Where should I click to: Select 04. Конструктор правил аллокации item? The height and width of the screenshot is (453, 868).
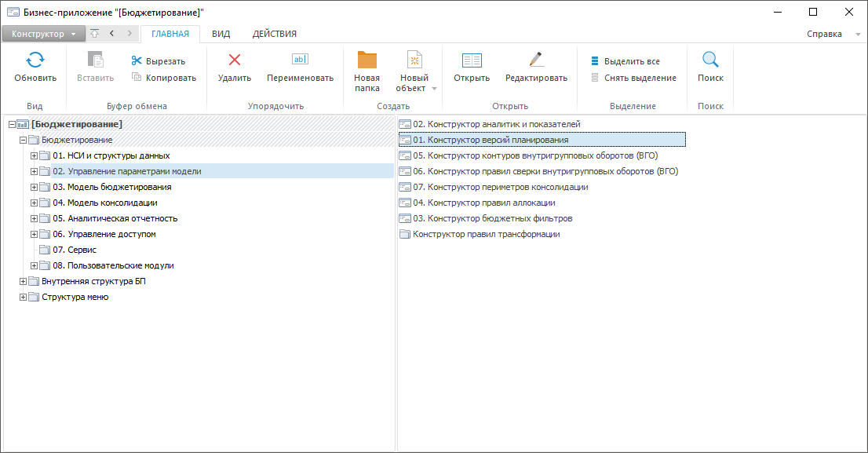click(x=483, y=203)
